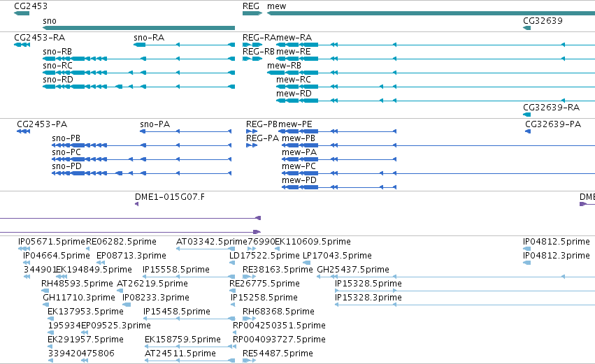Open the REG gene label

click(251, 6)
